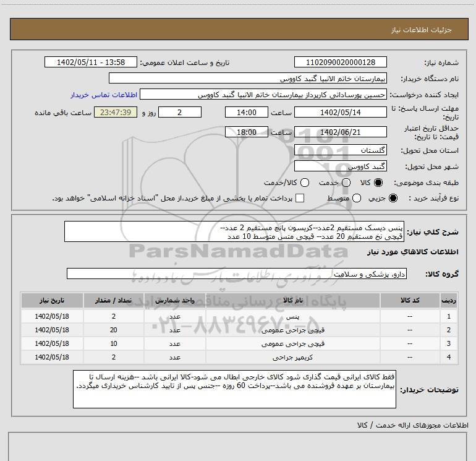
Task: Click the نام کالا column header
Action: [x=293, y=300]
